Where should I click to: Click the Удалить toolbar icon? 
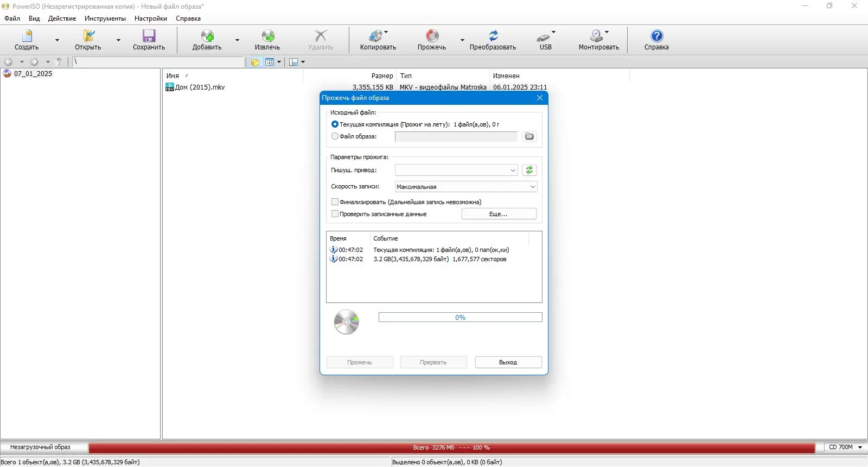click(321, 36)
